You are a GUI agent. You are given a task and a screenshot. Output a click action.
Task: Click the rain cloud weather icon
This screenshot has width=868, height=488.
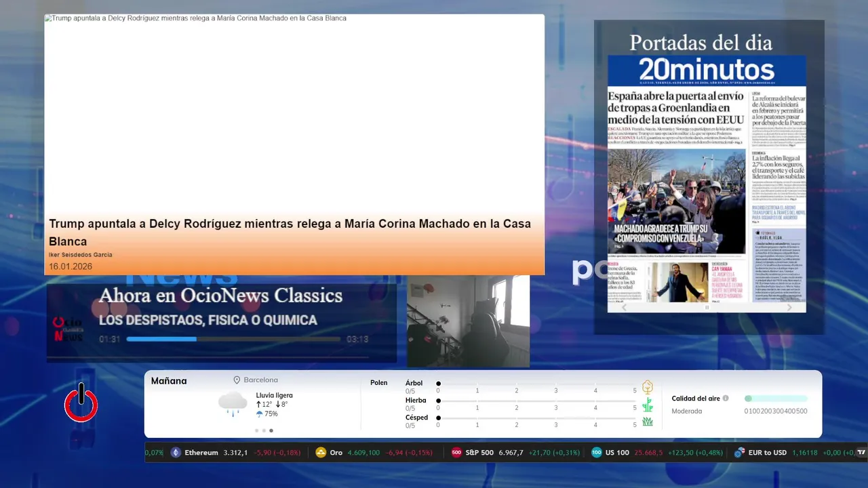point(233,403)
